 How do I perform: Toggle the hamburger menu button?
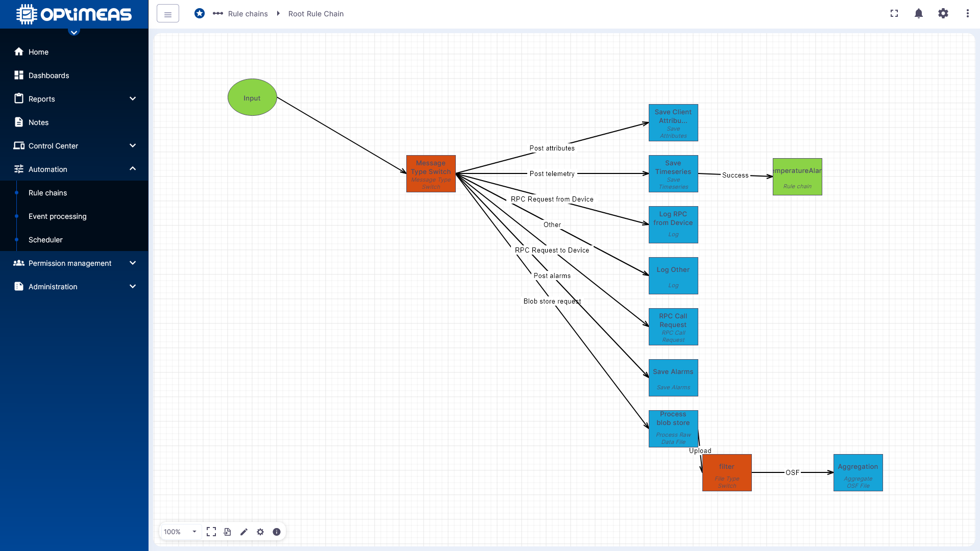pos(168,14)
